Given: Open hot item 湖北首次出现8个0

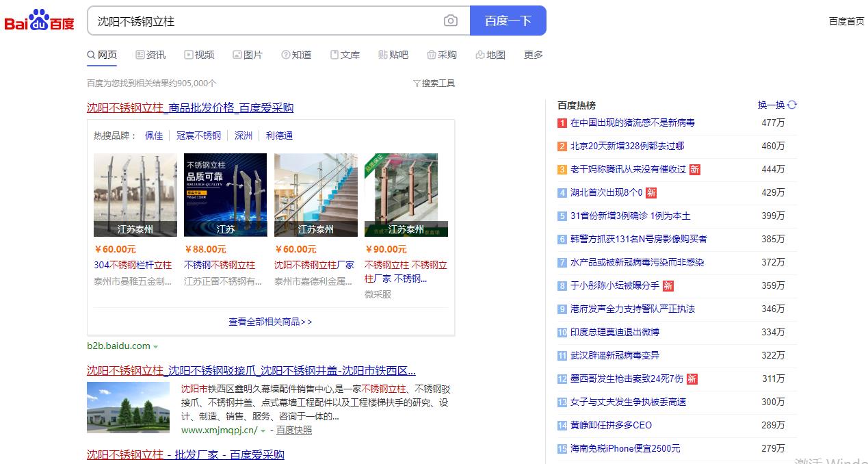Looking at the screenshot, I should pos(606,193).
